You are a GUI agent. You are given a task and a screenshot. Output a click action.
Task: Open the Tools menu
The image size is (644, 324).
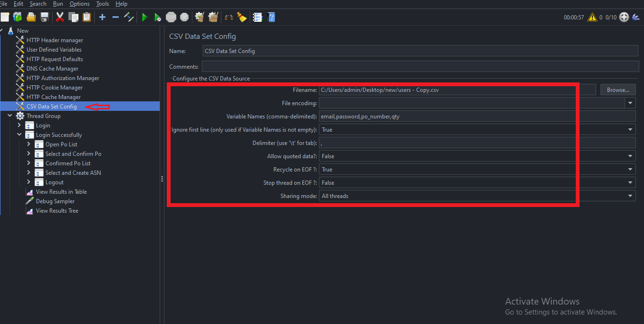pos(102,4)
